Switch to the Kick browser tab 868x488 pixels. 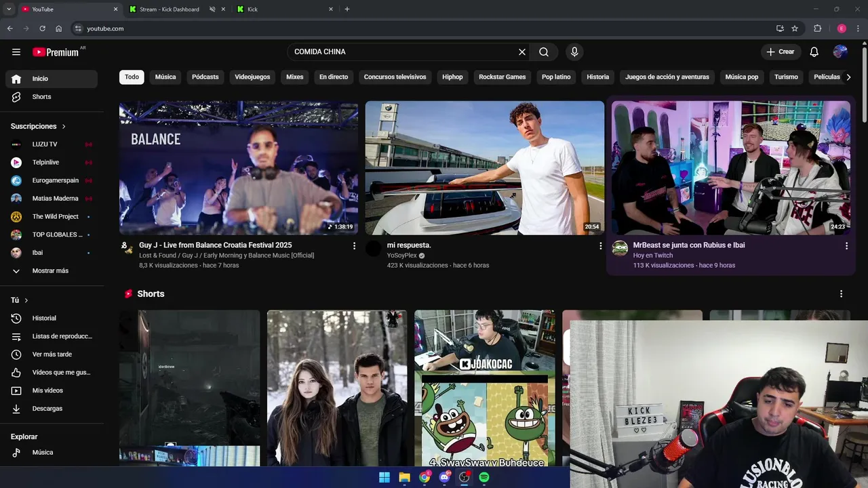click(285, 9)
